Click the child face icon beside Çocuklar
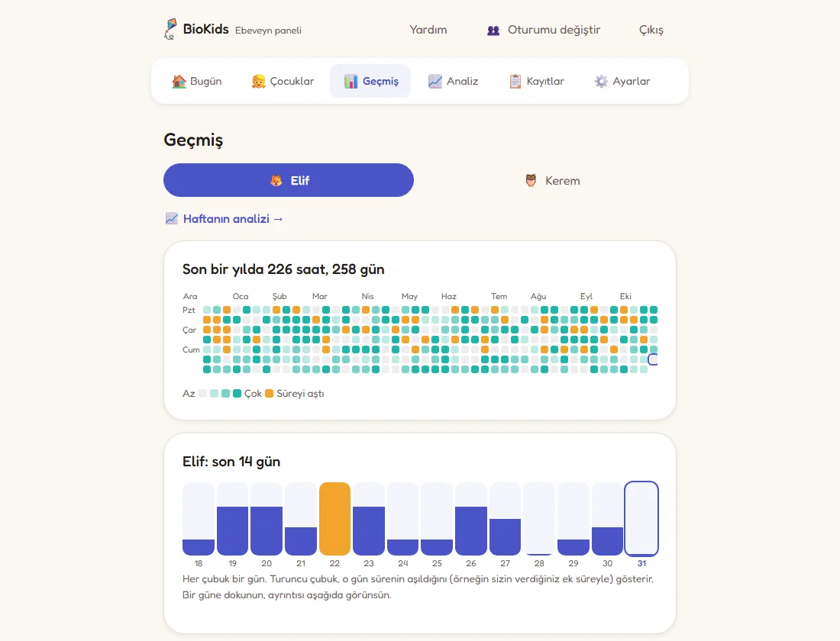 tap(259, 82)
